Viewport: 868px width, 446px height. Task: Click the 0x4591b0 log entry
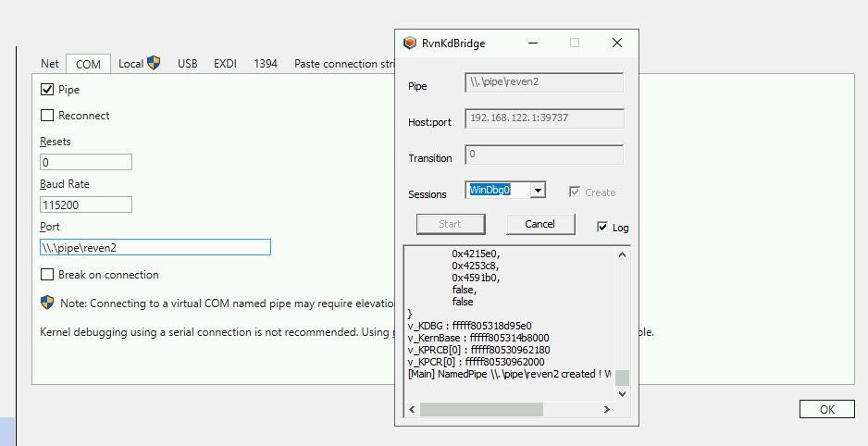(476, 278)
